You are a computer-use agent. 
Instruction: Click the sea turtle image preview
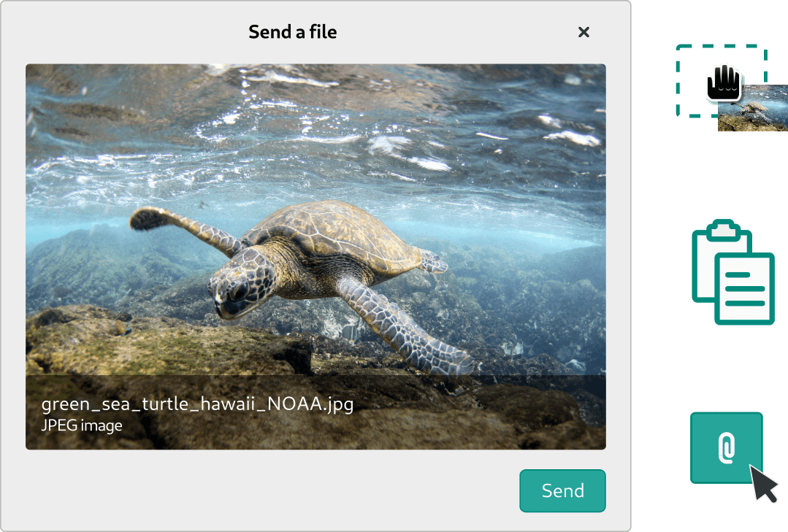click(x=315, y=256)
